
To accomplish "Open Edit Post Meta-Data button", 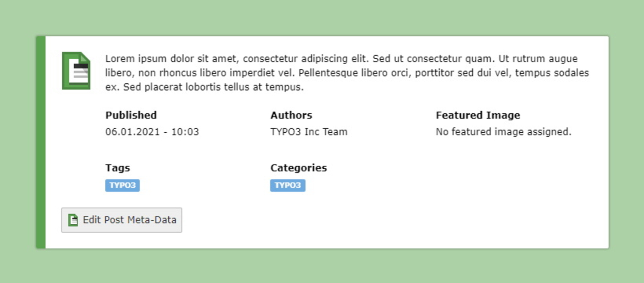I will coord(122,220).
